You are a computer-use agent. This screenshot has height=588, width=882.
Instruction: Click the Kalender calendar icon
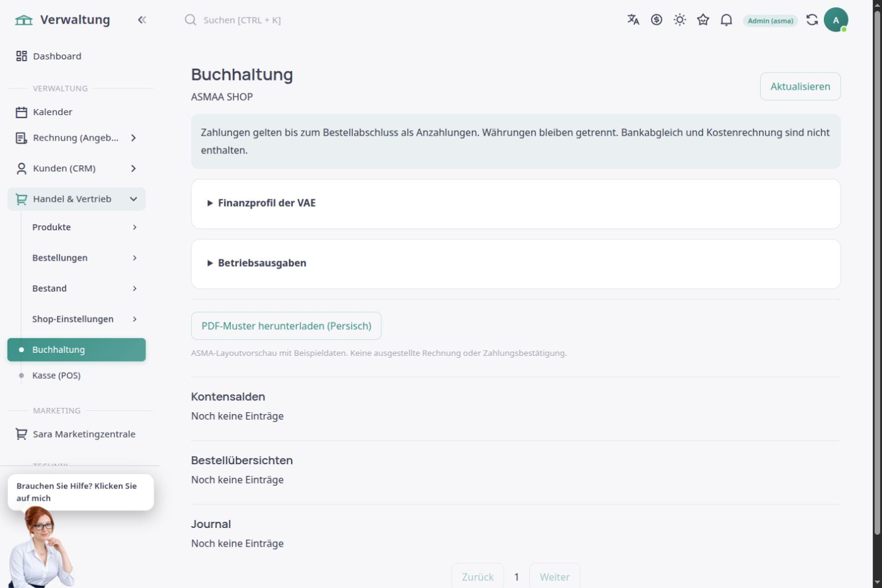tap(22, 112)
